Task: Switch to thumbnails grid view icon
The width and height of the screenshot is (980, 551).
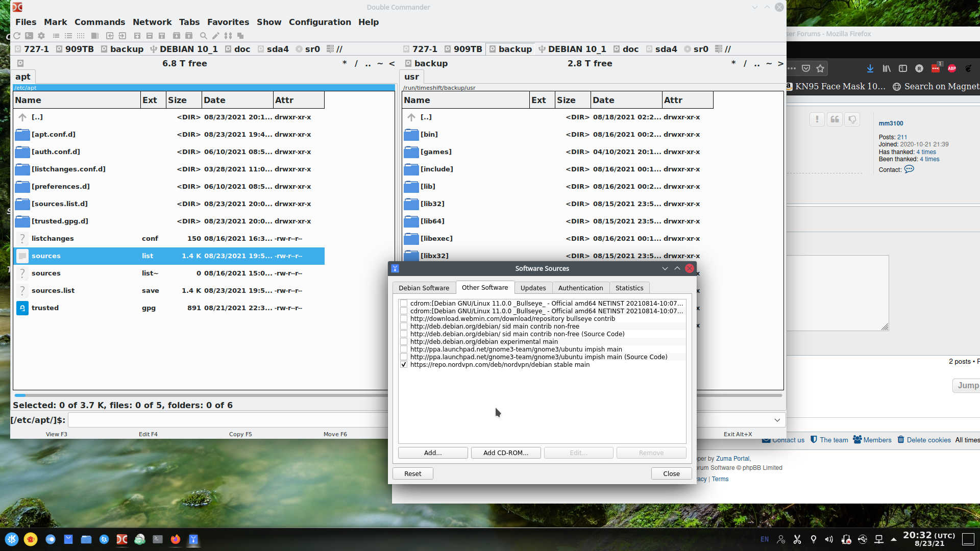Action: coord(81,36)
